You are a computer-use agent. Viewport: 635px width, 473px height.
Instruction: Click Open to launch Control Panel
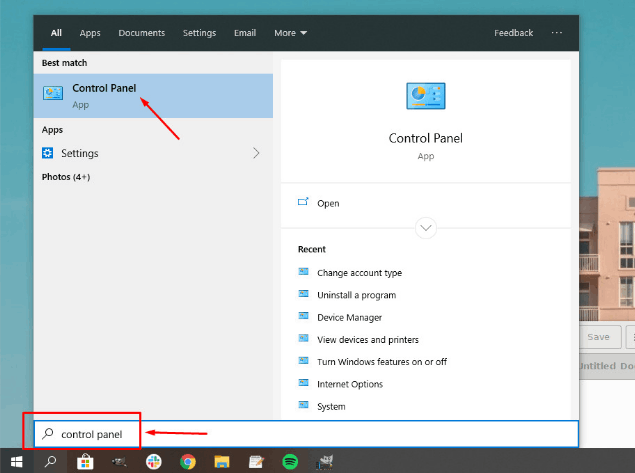(328, 203)
